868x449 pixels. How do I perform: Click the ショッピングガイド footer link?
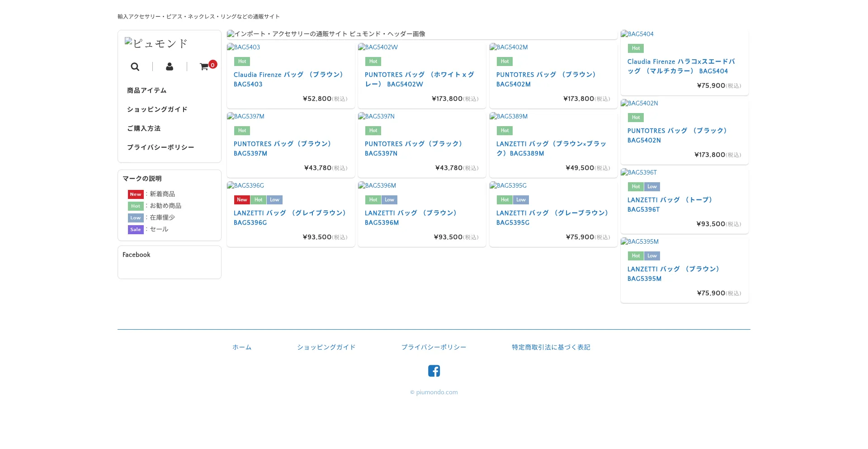[326, 347]
